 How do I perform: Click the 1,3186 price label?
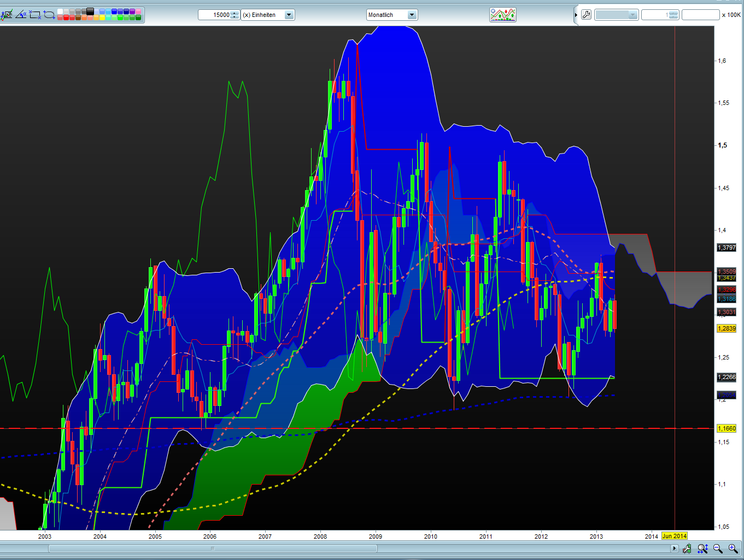click(x=727, y=299)
